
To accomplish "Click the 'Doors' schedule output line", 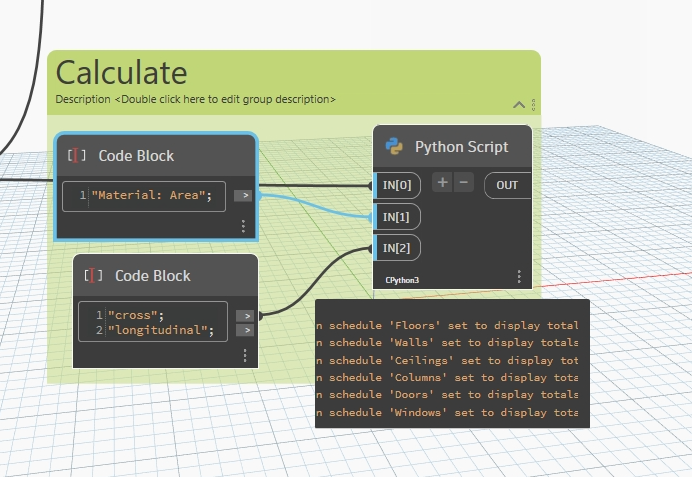I will pyautogui.click(x=447, y=395).
